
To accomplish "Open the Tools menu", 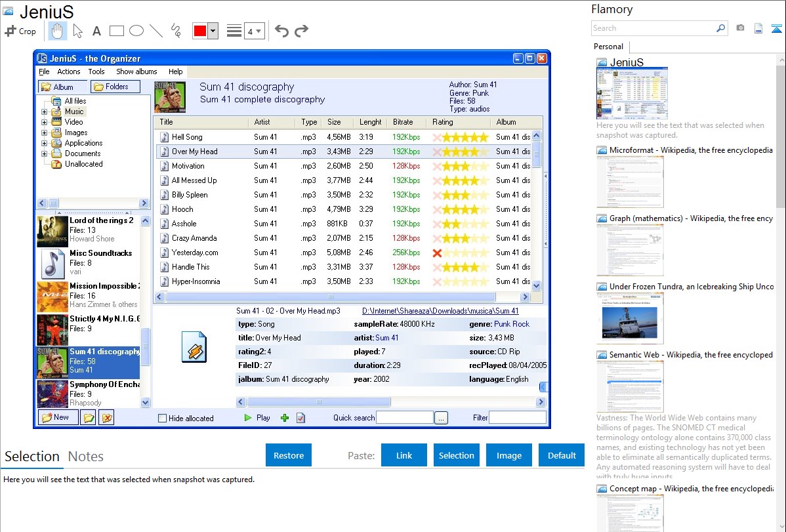I will tap(96, 72).
